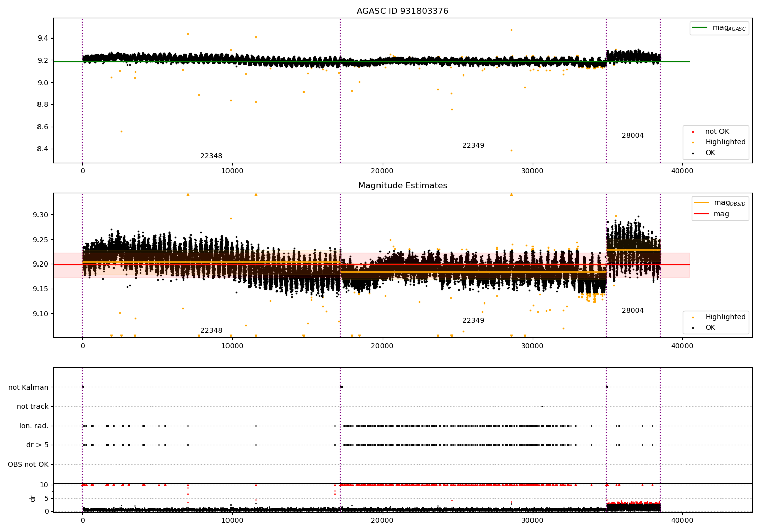
Task: Select the mag OBSID legend entry in middle plot
Action: pos(720,203)
